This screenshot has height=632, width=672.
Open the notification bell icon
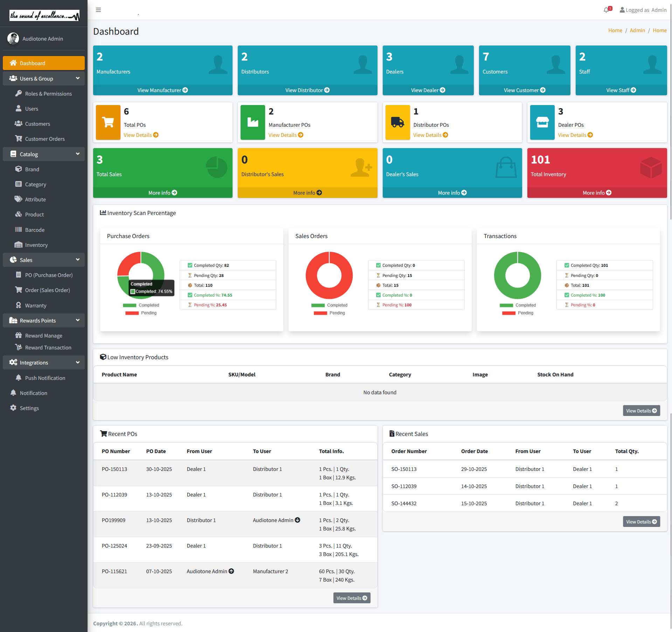point(607,10)
